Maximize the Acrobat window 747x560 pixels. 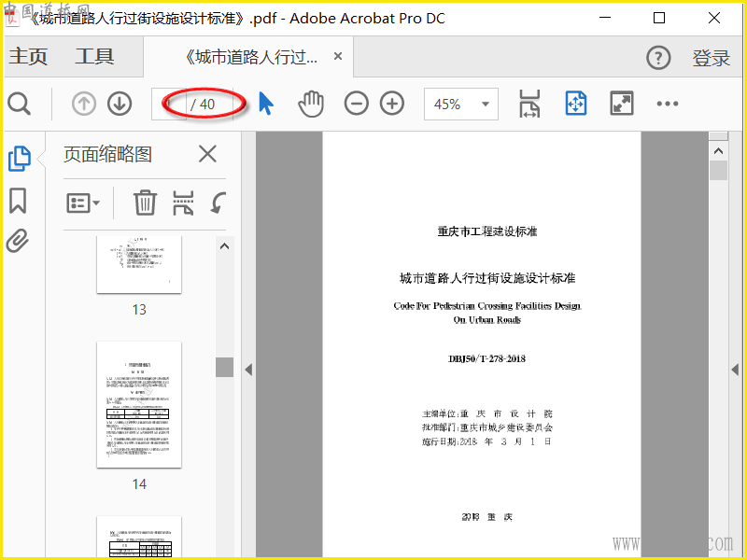coord(659,18)
